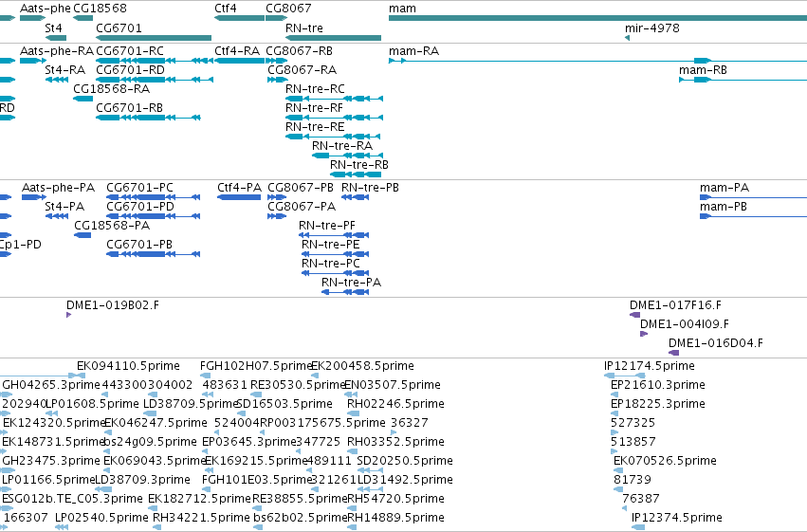
Task: Select the Aats-phe gene label
Action: [x=46, y=9]
